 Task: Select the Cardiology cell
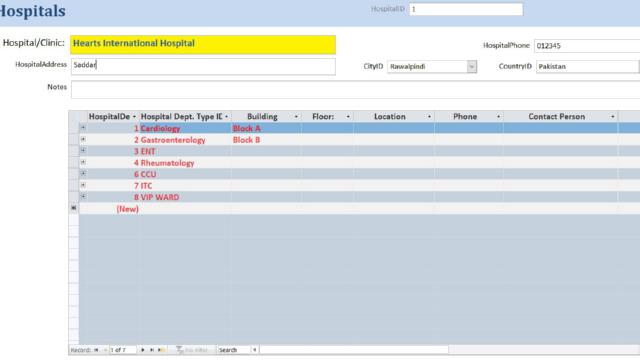(x=185, y=128)
